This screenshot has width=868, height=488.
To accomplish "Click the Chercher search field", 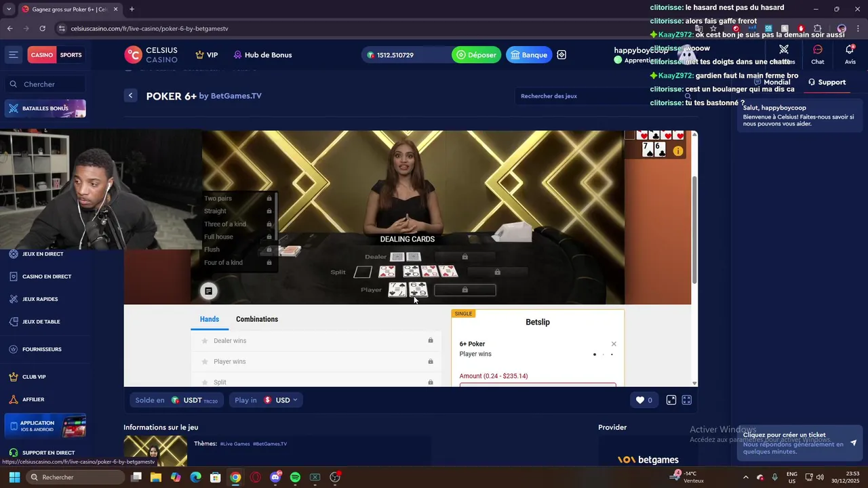I will coord(45,84).
